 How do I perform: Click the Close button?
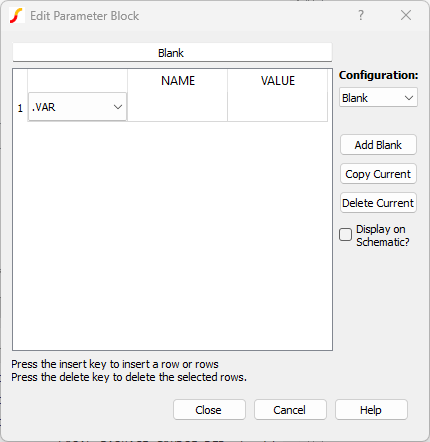[209, 410]
